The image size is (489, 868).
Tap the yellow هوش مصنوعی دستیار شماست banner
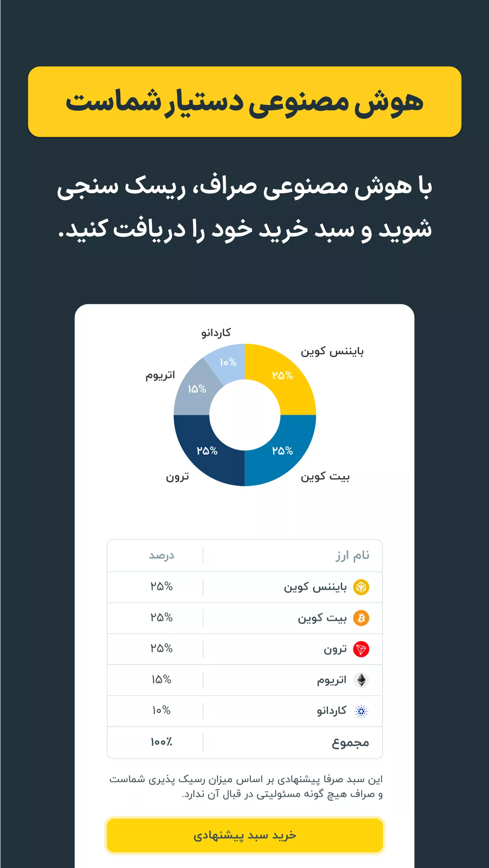click(x=244, y=102)
